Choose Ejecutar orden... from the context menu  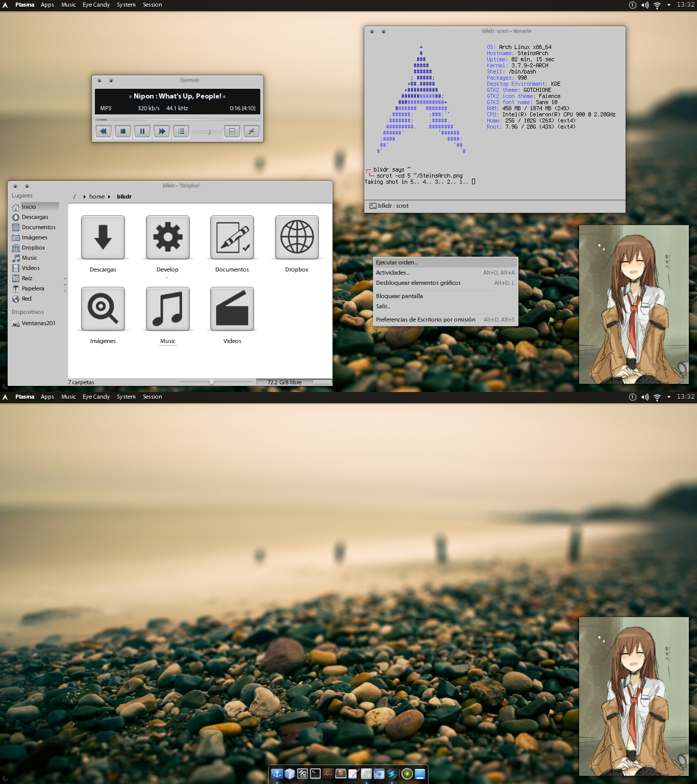point(445,262)
